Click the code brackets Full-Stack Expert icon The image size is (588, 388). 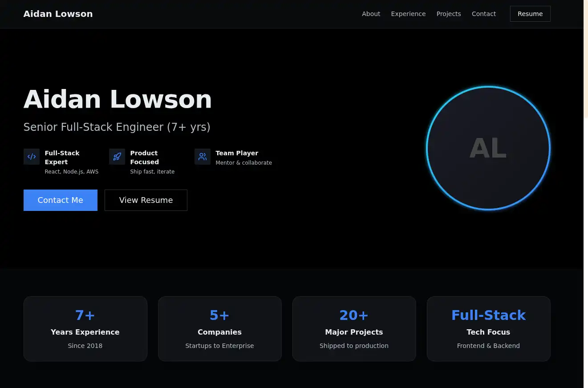[x=32, y=157]
